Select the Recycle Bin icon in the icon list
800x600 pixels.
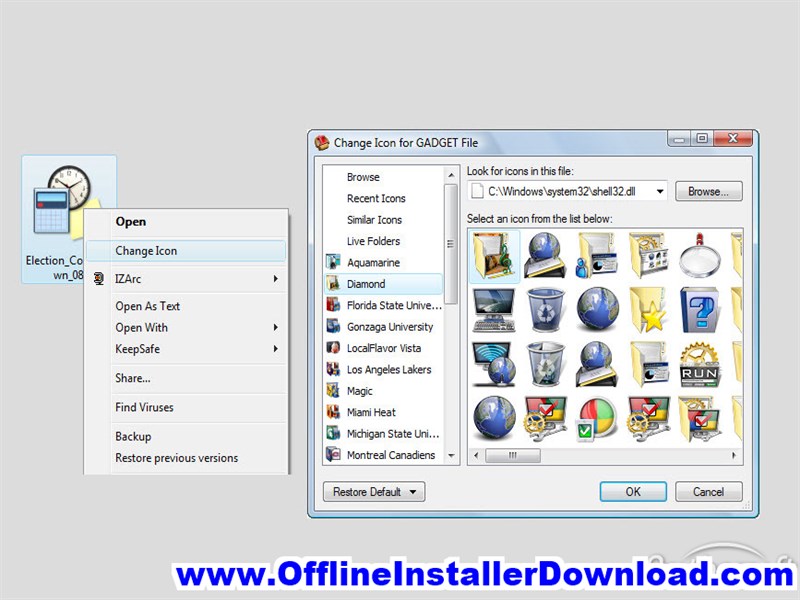(547, 309)
